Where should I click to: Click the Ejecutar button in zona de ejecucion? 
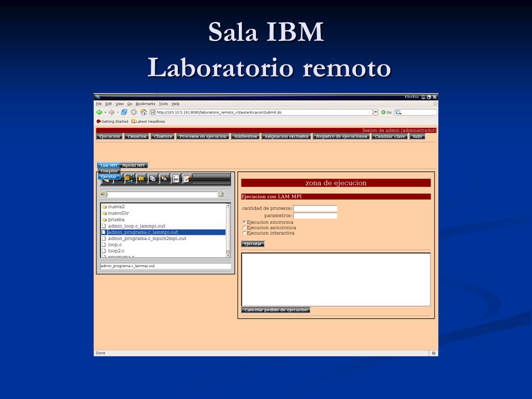253,244
